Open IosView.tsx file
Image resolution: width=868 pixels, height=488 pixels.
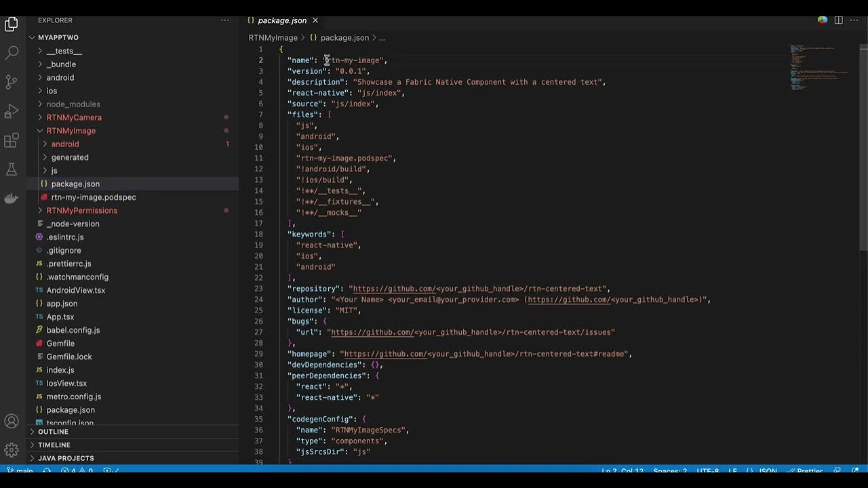pyautogui.click(x=66, y=383)
